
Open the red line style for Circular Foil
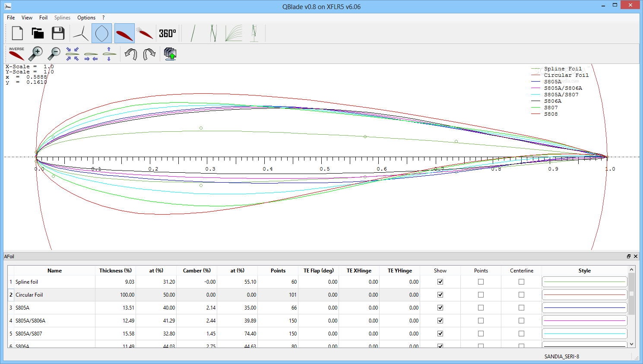point(584,294)
